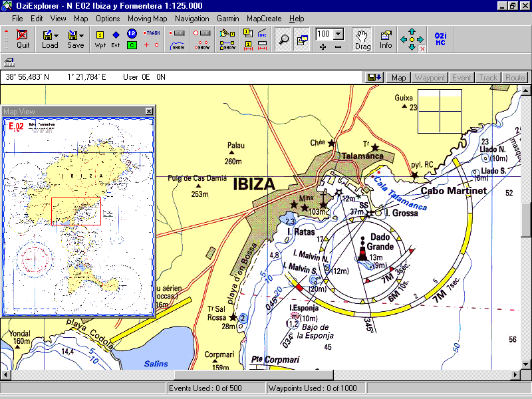
Task: Click the right arrow pan icon
Action: click(x=420, y=40)
